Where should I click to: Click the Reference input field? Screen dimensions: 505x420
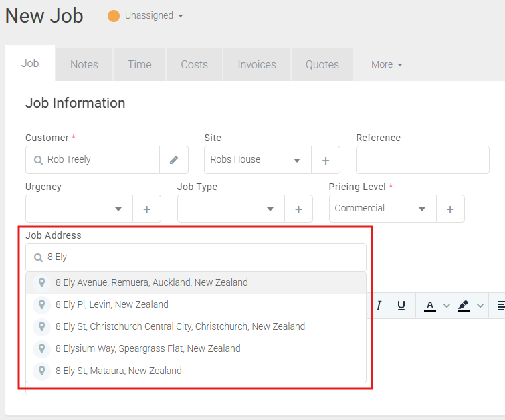click(422, 160)
